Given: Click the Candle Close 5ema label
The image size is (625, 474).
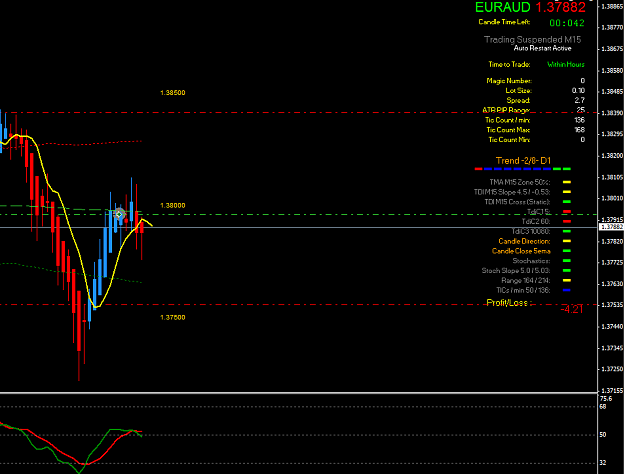Looking at the screenshot, I should pos(521,251).
